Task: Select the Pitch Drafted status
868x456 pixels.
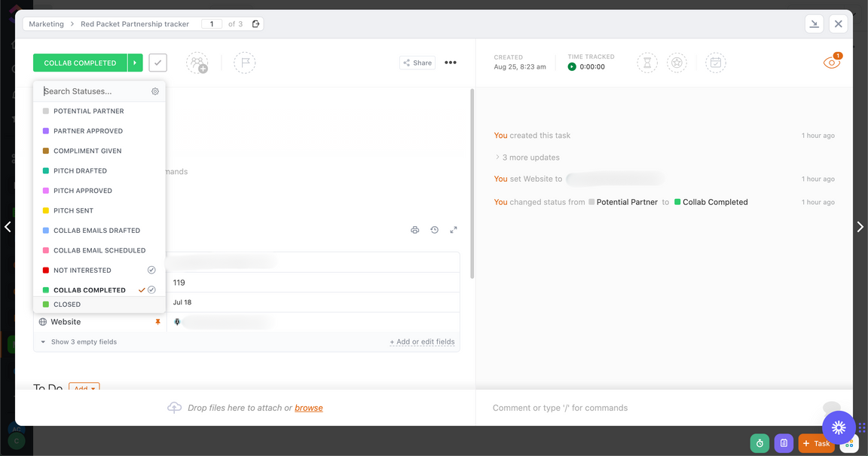Action: click(80, 171)
